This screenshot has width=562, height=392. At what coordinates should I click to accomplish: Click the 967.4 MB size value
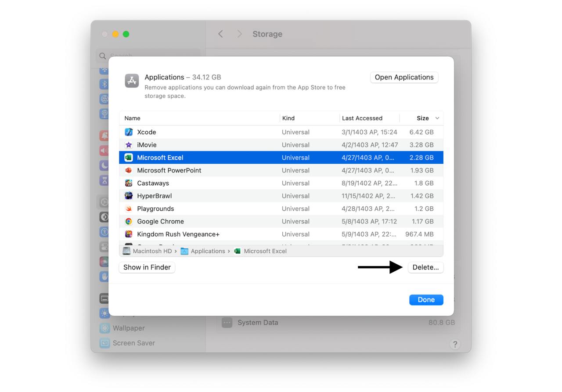click(419, 234)
